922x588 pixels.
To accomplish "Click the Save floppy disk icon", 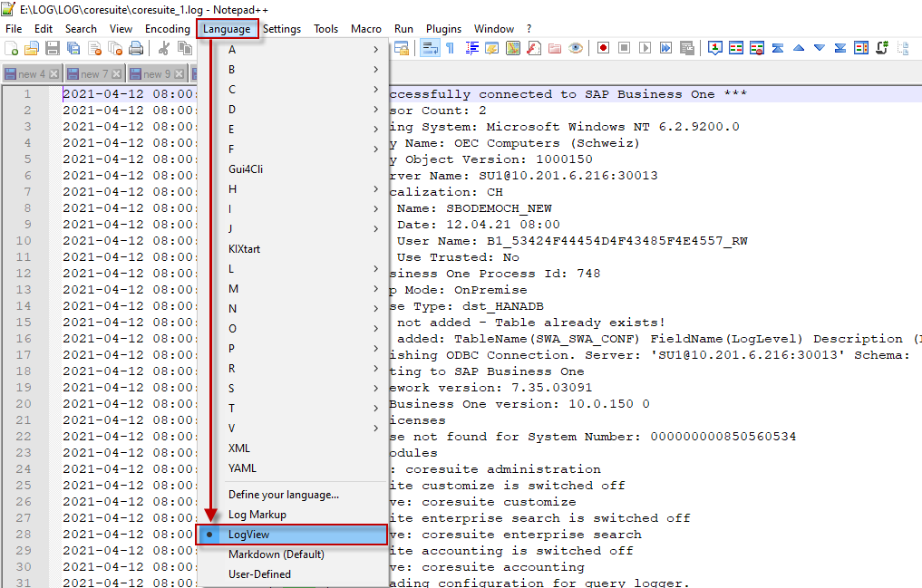I will (x=53, y=48).
